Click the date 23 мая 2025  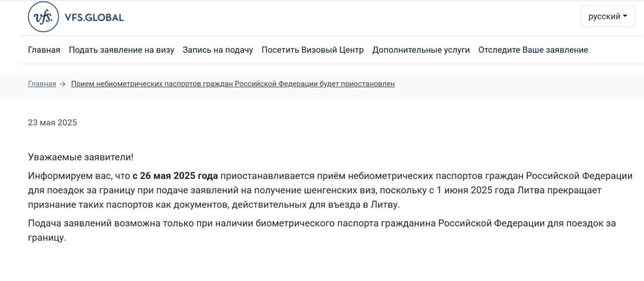pyautogui.click(x=52, y=122)
